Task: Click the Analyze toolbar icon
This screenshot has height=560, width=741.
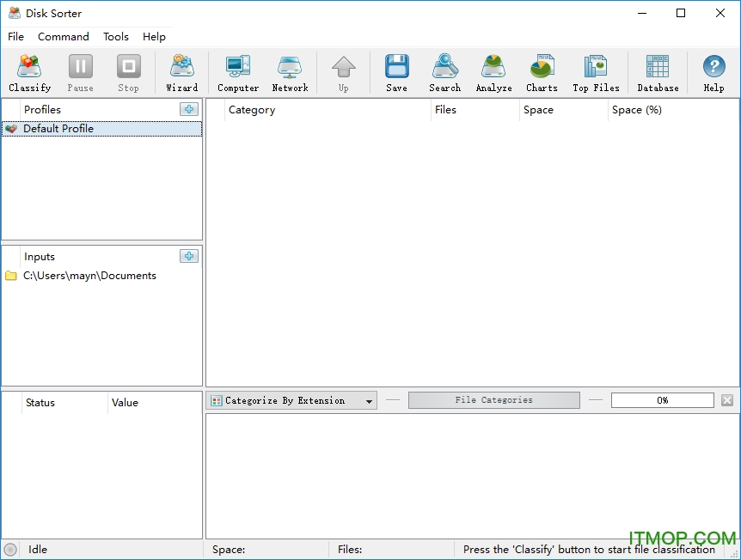Action: click(x=493, y=73)
